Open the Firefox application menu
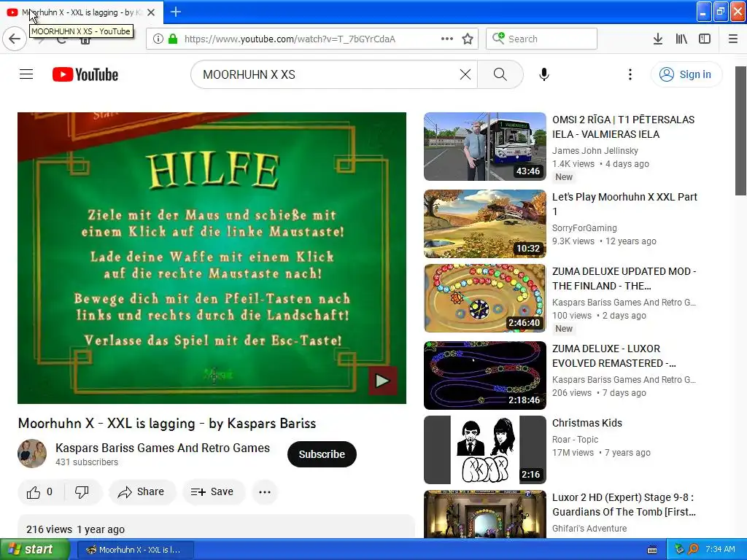The image size is (747, 560). click(732, 39)
